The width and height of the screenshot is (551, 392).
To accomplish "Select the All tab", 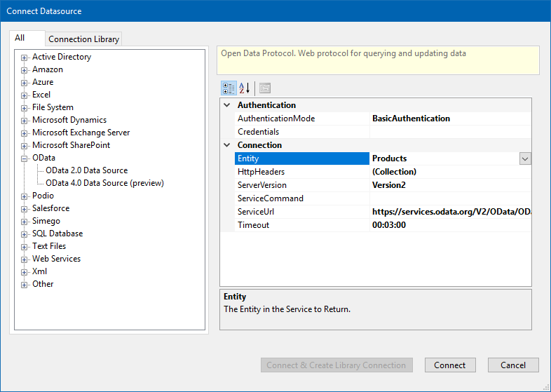I will 27,38.
